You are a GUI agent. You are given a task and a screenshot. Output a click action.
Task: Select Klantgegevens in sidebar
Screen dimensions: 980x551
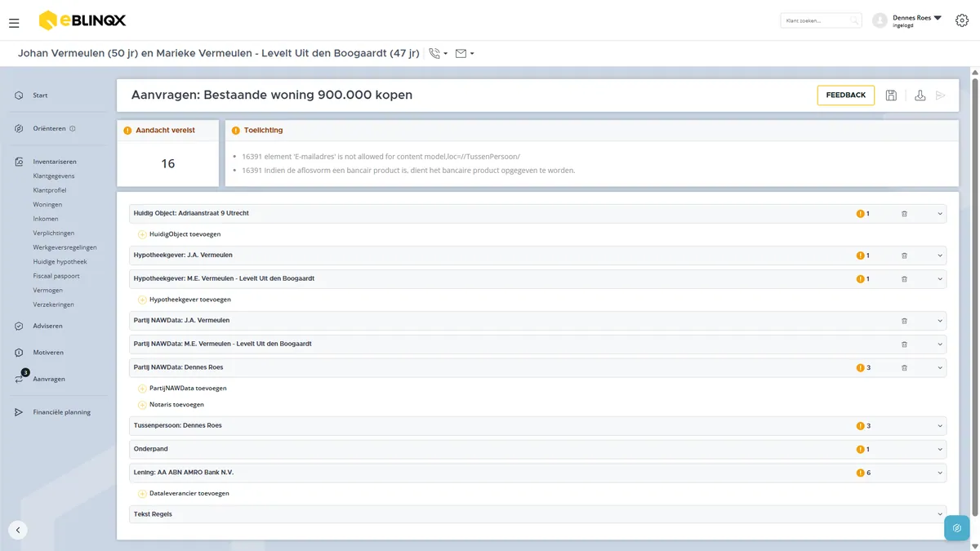[54, 176]
